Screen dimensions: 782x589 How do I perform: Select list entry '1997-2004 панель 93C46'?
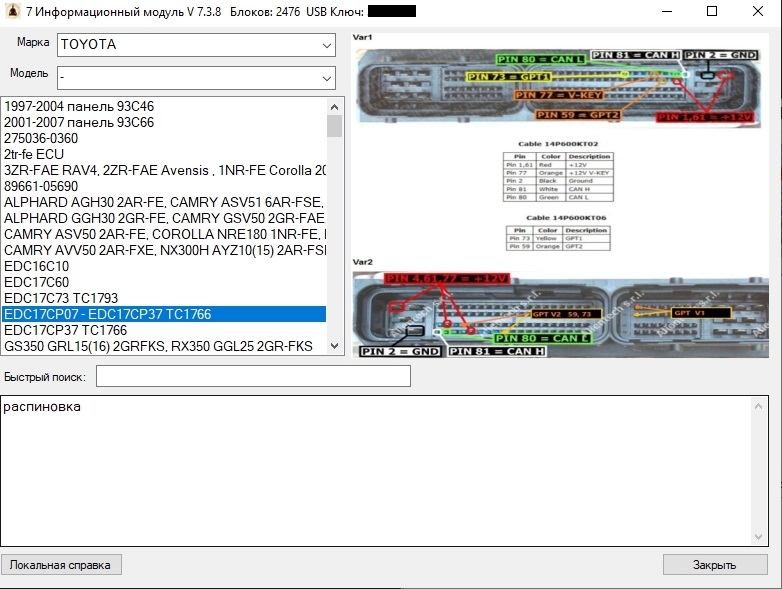click(x=164, y=106)
